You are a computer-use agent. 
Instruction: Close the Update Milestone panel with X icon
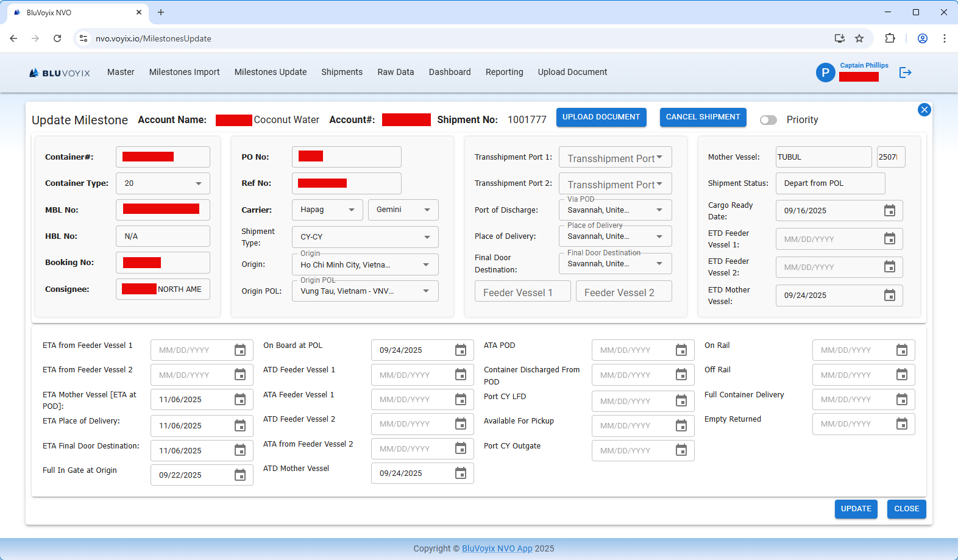pos(924,110)
